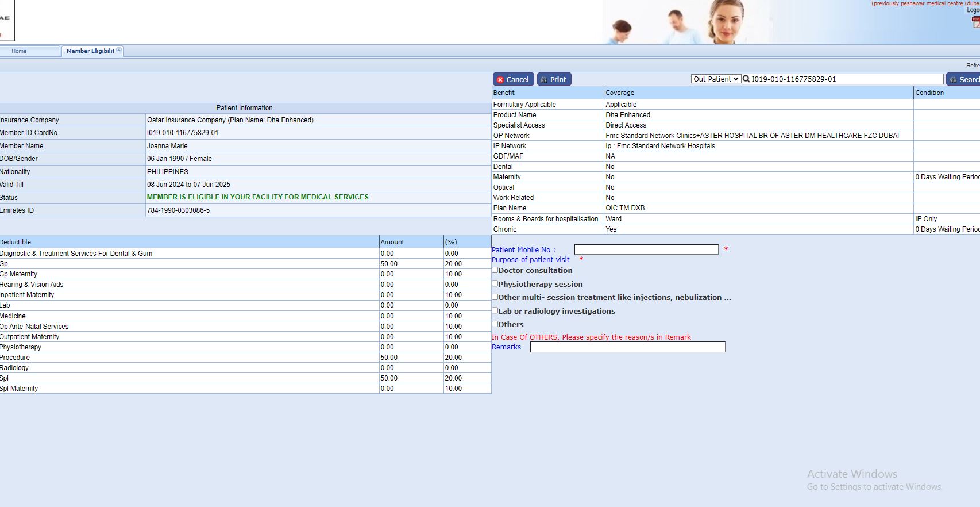Click the Search button
This screenshot has width=980, height=507.
click(964, 79)
